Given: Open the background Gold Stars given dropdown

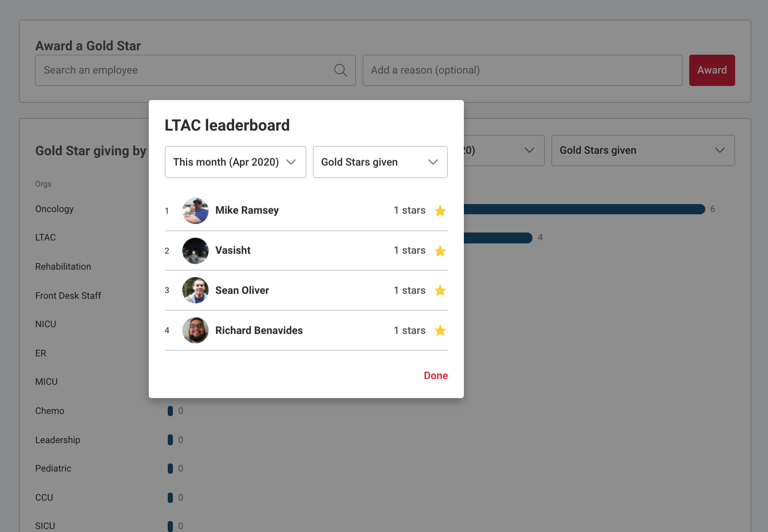Looking at the screenshot, I should coord(643,150).
